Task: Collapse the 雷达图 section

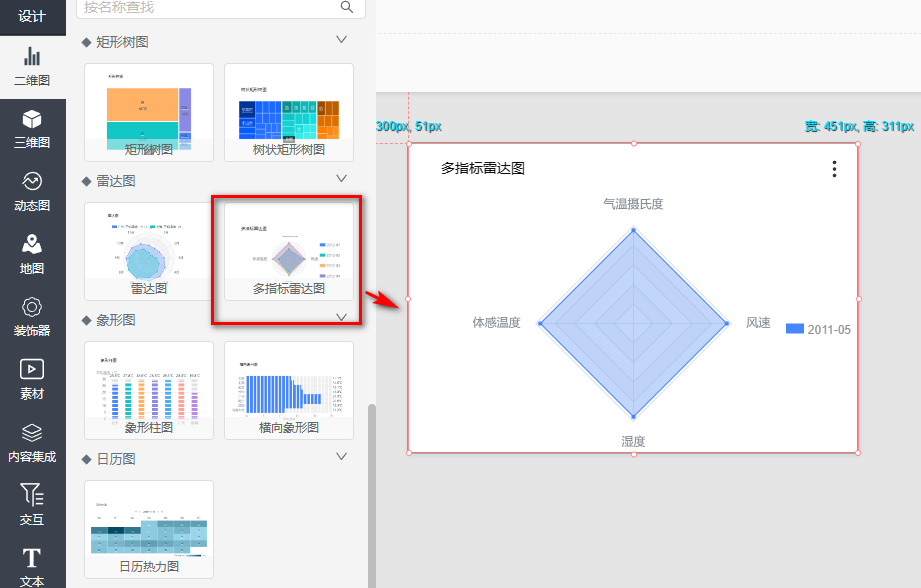Action: click(x=341, y=179)
